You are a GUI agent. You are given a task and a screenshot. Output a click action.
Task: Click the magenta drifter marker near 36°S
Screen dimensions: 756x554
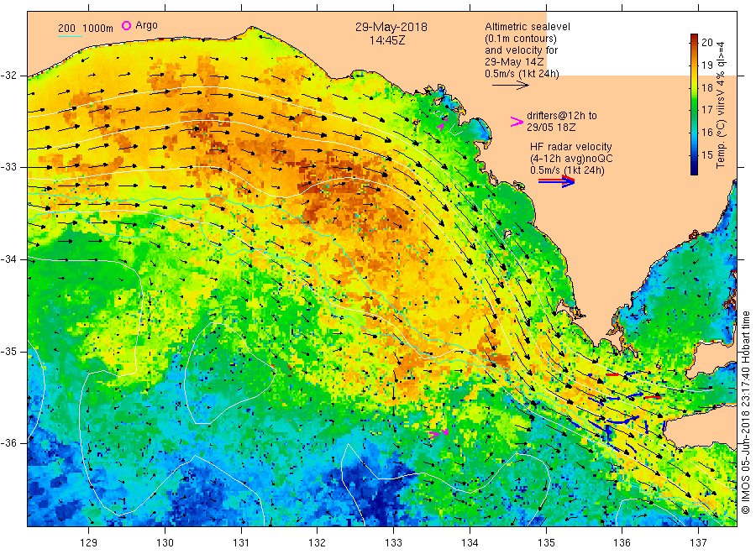point(438,433)
